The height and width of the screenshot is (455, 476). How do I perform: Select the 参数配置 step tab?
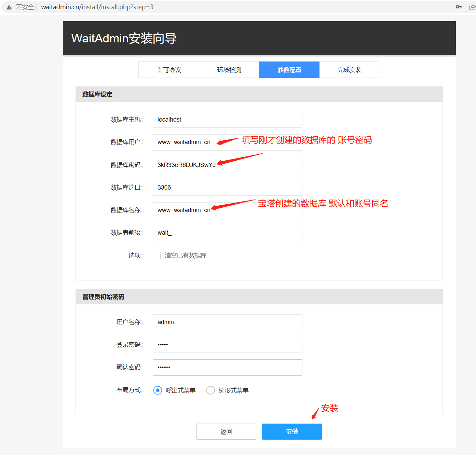point(289,70)
